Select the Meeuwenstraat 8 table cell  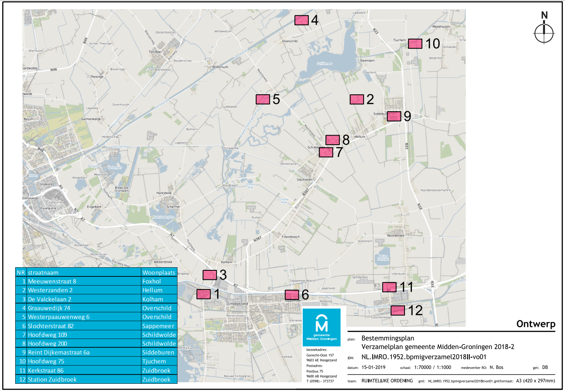[83, 281]
